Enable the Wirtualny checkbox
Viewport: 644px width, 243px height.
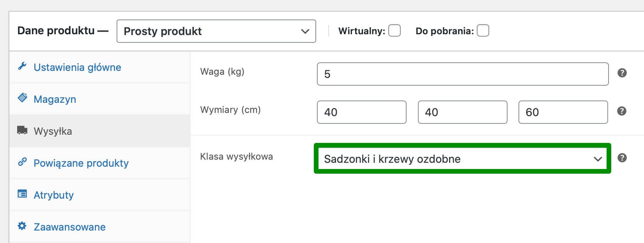click(x=395, y=30)
